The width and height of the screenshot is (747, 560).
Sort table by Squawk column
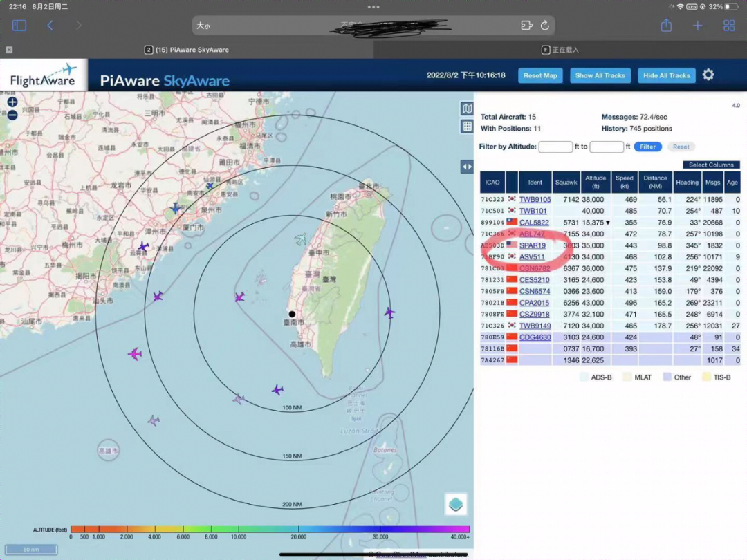pyautogui.click(x=566, y=182)
